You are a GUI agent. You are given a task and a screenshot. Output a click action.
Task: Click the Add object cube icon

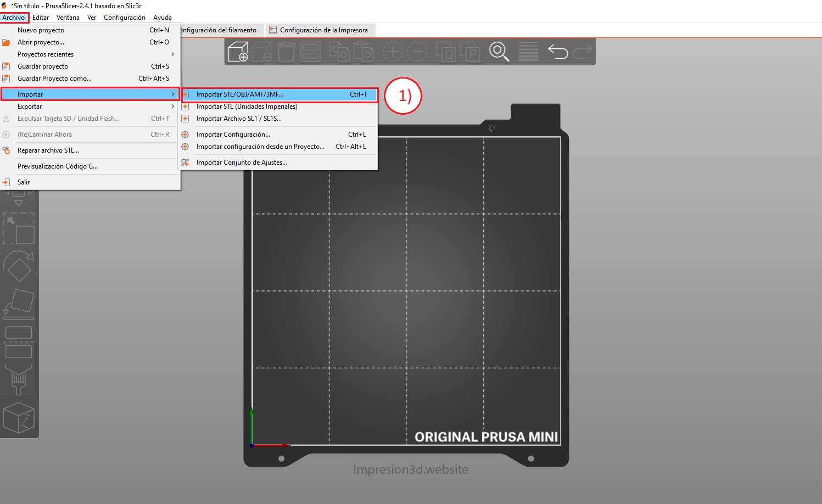click(x=238, y=52)
